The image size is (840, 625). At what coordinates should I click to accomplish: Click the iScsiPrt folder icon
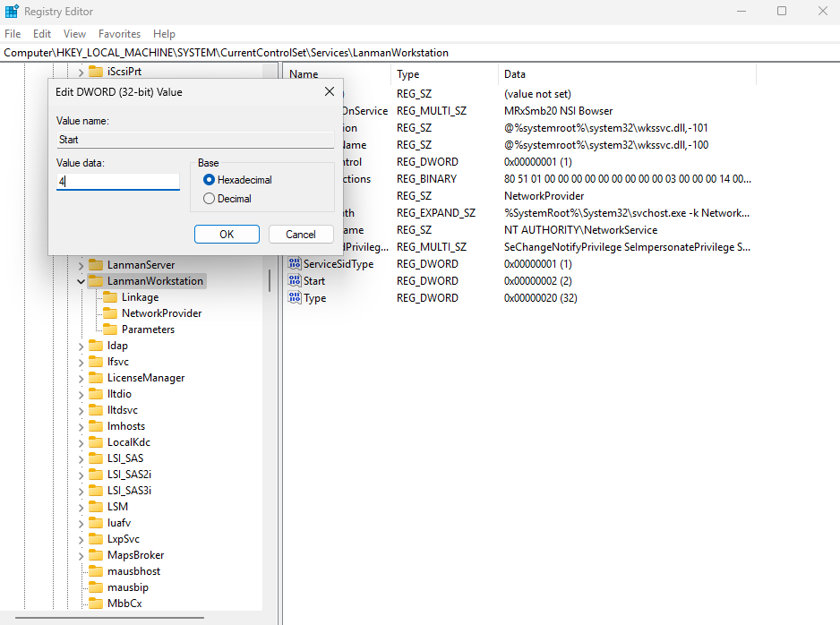coord(96,72)
